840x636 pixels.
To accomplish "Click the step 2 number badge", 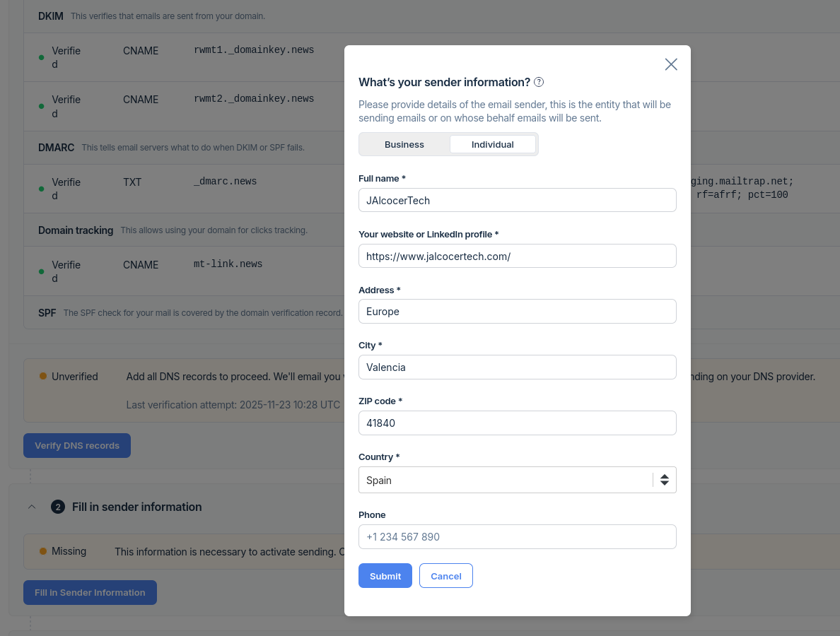I will pos(58,507).
